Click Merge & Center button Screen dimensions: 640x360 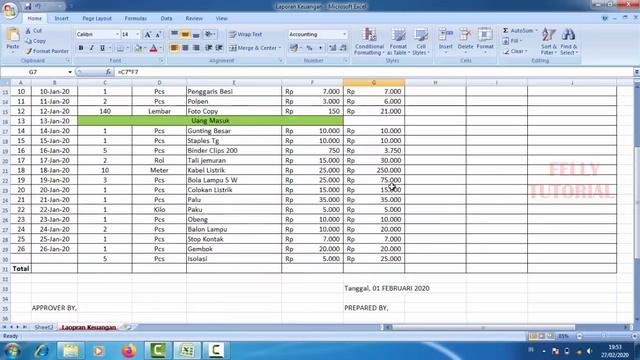253,48
